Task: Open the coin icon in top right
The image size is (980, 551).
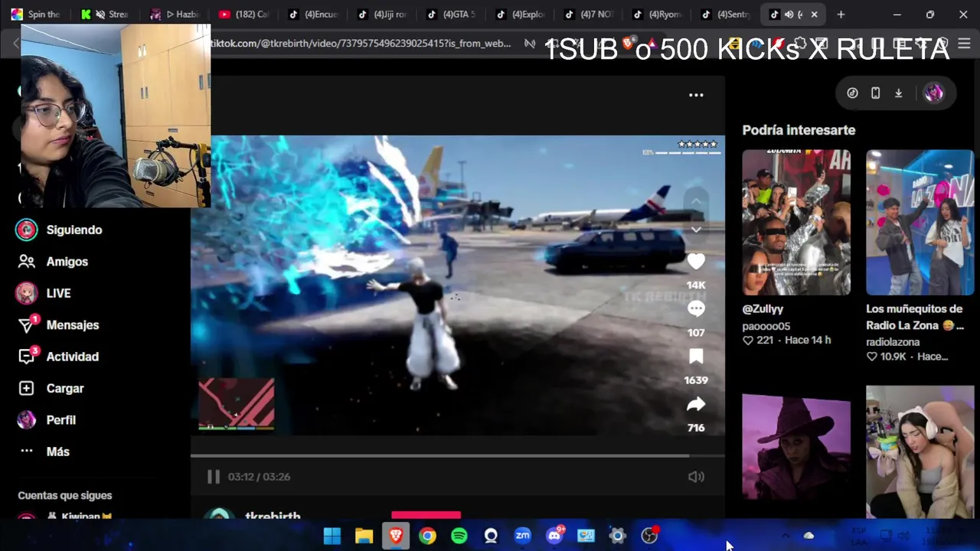Action: (852, 93)
